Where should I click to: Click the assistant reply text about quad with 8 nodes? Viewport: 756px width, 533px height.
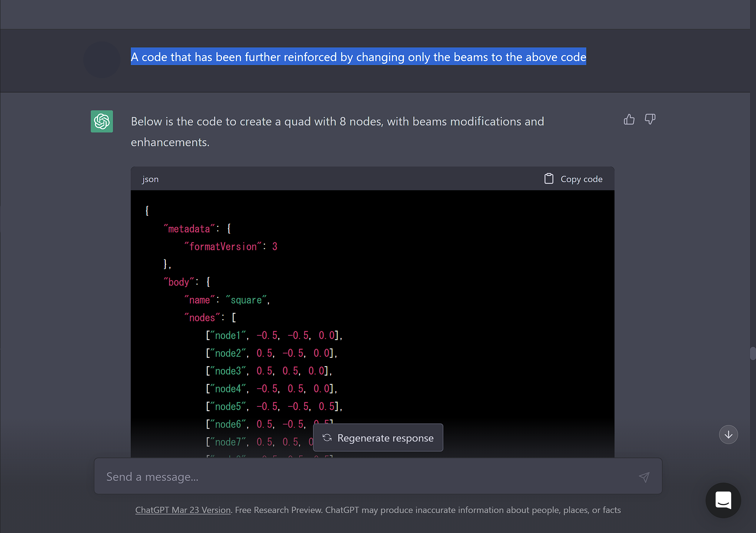click(337, 132)
